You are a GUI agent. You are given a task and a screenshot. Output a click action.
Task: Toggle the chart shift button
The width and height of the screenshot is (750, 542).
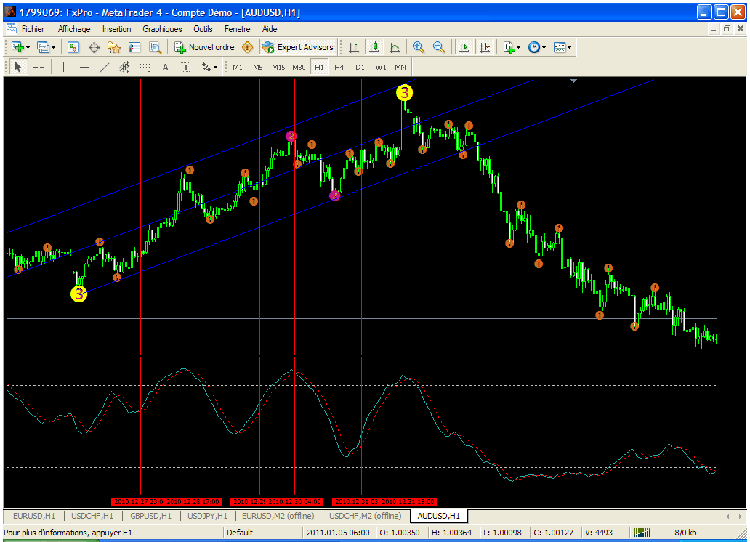485,47
